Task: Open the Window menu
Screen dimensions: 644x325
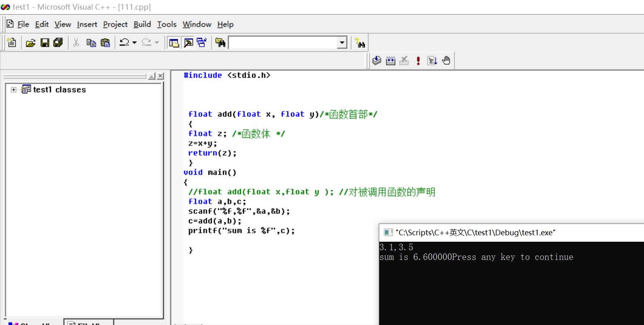Action: coord(197,24)
